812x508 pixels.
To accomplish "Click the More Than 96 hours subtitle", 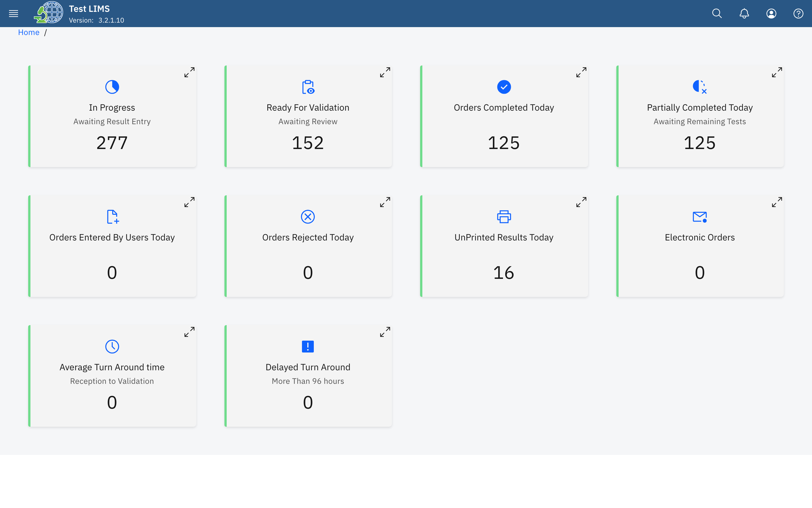I will pyautogui.click(x=308, y=381).
